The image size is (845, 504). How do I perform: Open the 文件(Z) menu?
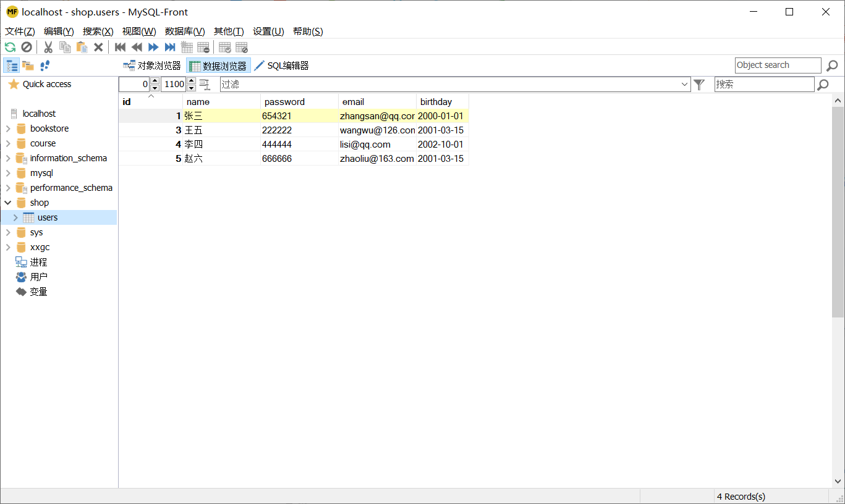(x=20, y=31)
